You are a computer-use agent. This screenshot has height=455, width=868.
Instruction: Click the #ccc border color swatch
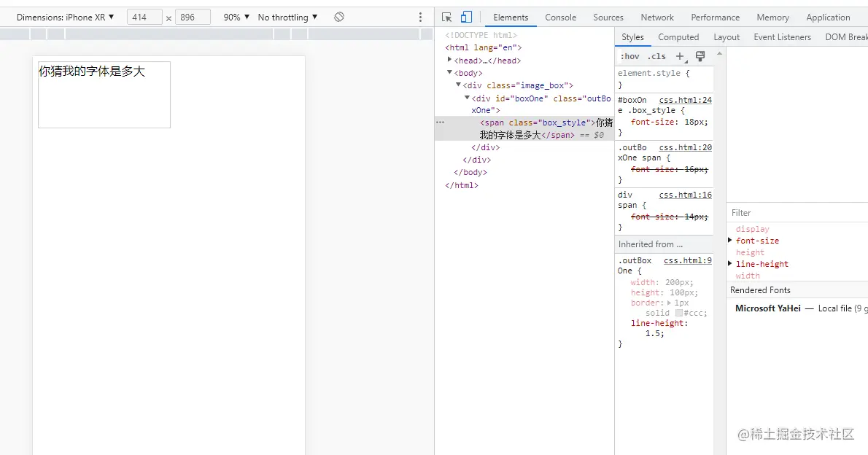[x=678, y=314]
